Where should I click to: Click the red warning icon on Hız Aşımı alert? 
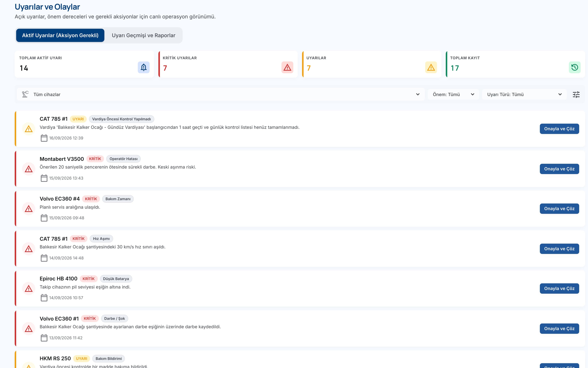pyautogui.click(x=29, y=249)
